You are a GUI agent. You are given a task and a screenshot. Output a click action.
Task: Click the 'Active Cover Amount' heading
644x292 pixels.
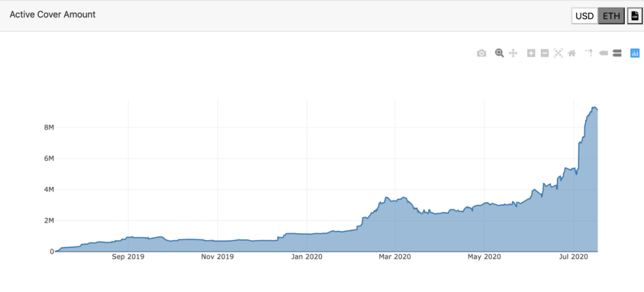[52, 14]
